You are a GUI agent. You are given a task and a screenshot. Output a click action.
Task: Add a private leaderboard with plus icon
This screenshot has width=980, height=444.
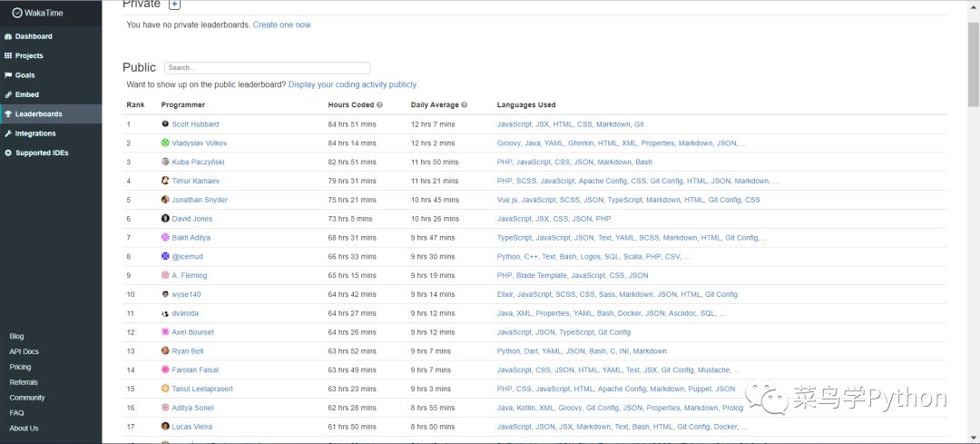pos(175,5)
